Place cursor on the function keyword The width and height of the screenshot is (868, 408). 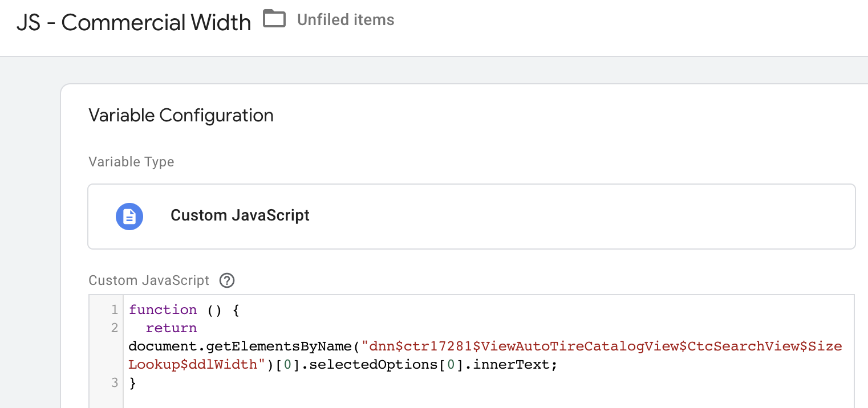point(163,310)
